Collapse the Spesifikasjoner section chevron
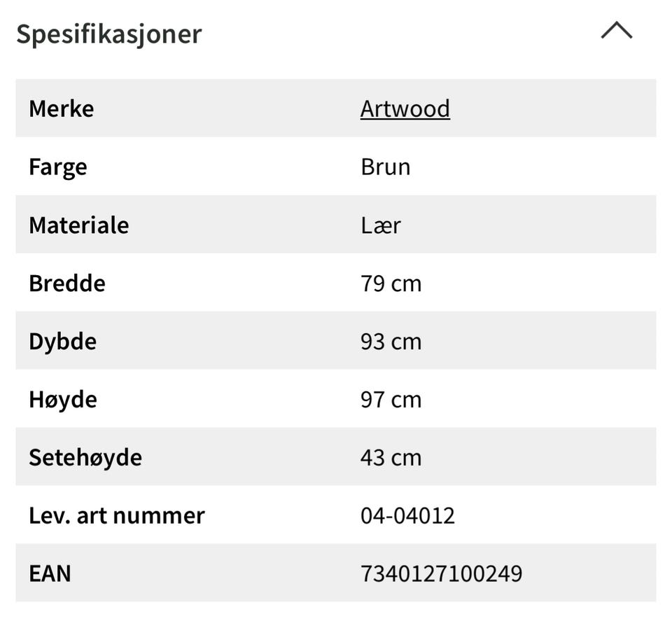This screenshot has height=621, width=672. (616, 30)
